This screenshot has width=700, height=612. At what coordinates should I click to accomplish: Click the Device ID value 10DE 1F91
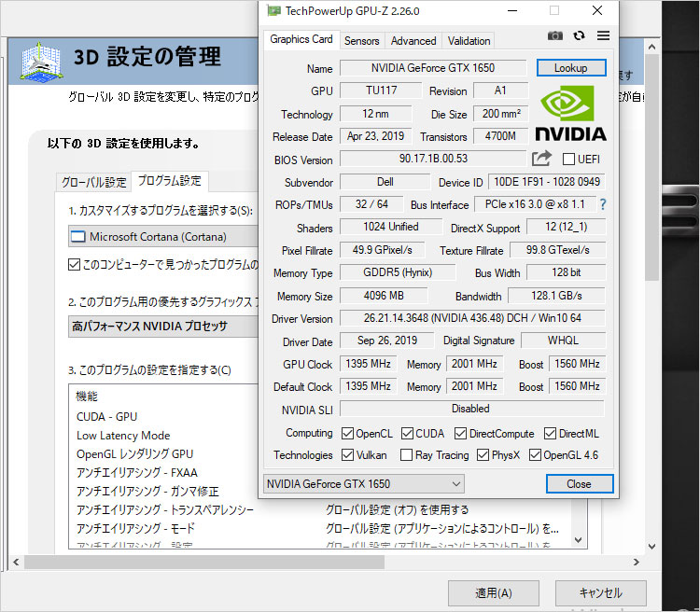point(546,182)
